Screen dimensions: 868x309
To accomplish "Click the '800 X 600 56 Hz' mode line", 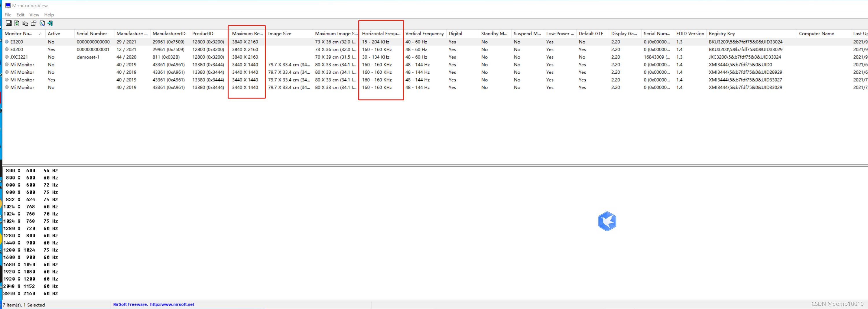I will [x=32, y=171].
